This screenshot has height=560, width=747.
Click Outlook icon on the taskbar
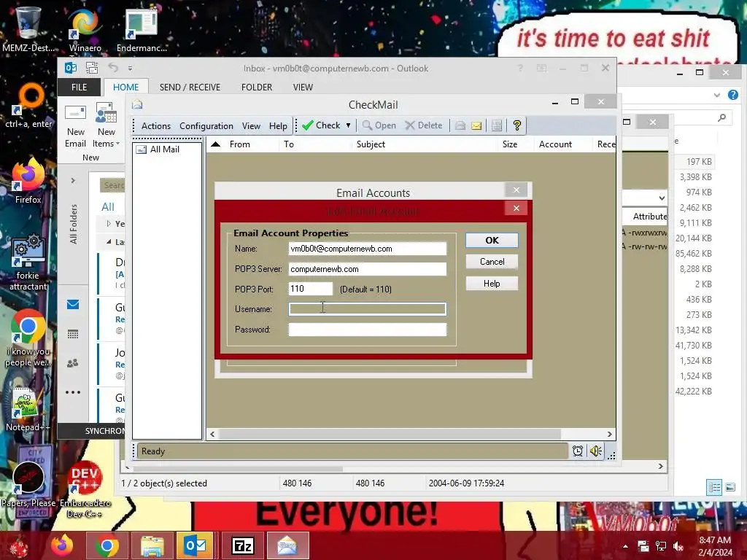(x=195, y=545)
